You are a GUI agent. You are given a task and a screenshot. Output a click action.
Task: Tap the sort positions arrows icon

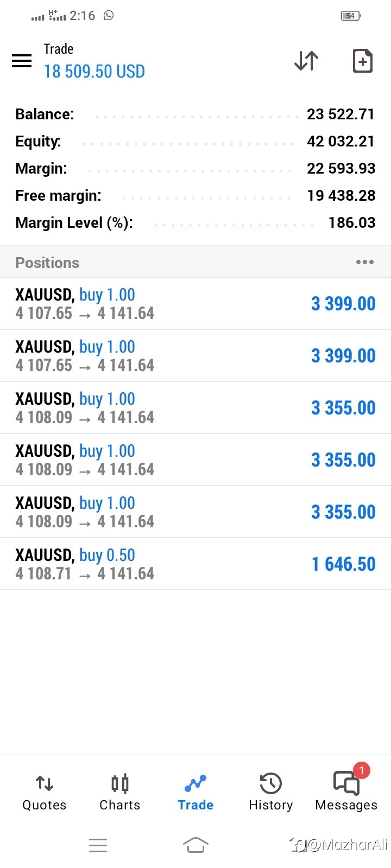pyautogui.click(x=306, y=61)
